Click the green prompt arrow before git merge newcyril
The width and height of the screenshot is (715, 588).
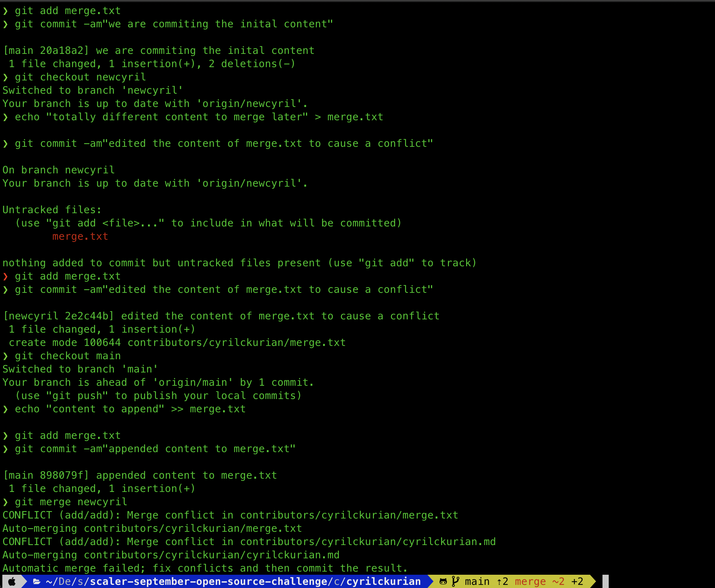tap(5, 502)
